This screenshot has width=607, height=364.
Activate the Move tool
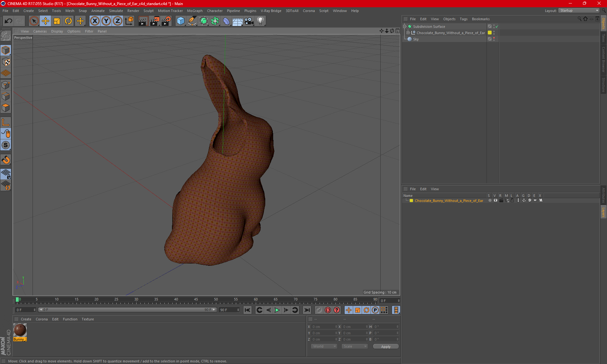pos(46,21)
